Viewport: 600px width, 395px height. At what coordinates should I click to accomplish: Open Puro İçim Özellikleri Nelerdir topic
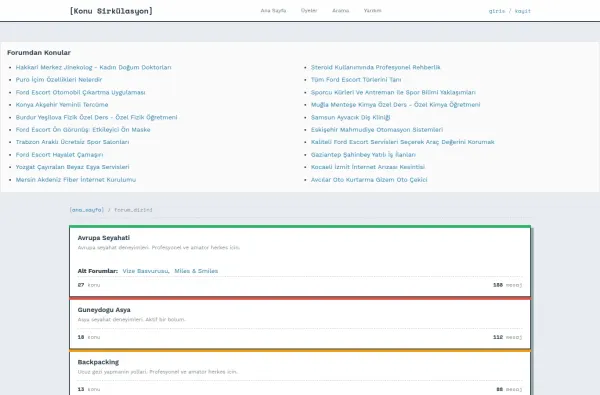click(59, 80)
